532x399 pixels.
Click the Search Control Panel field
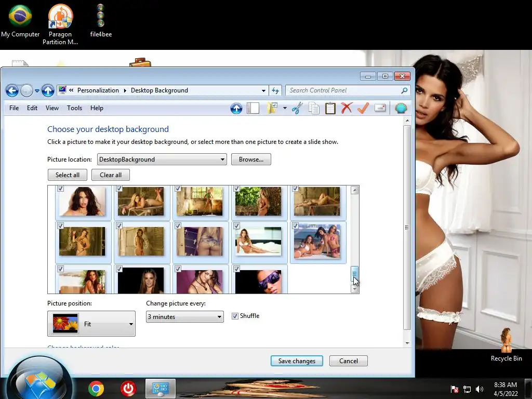[348, 90]
